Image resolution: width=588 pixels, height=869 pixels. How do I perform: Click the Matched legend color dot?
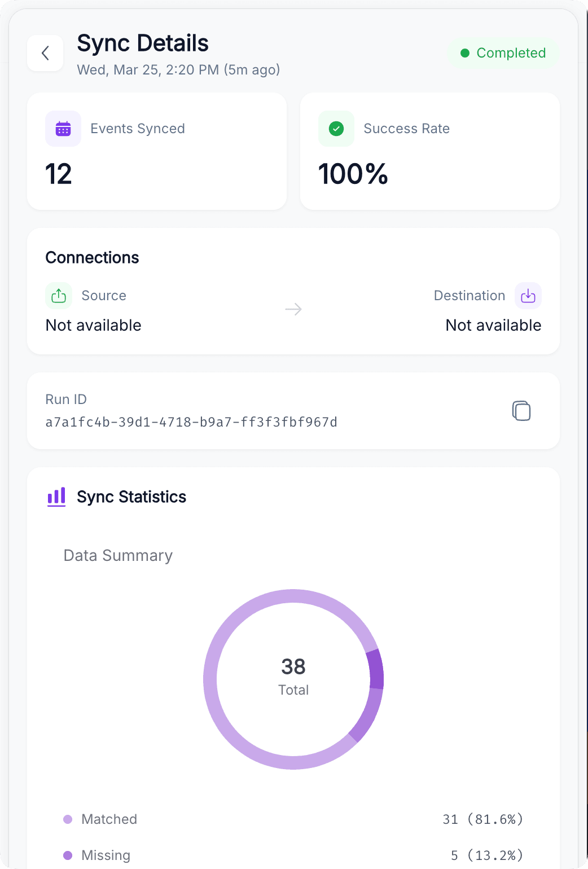coord(68,819)
